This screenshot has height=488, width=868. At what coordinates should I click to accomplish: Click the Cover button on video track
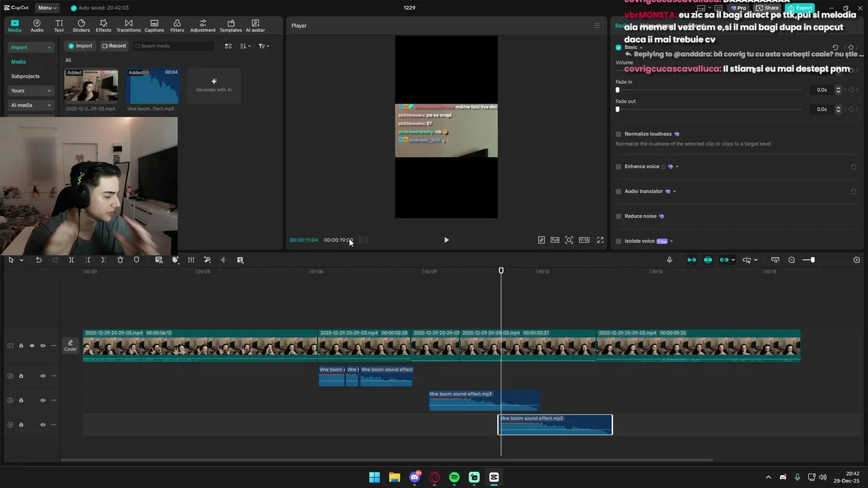70,346
